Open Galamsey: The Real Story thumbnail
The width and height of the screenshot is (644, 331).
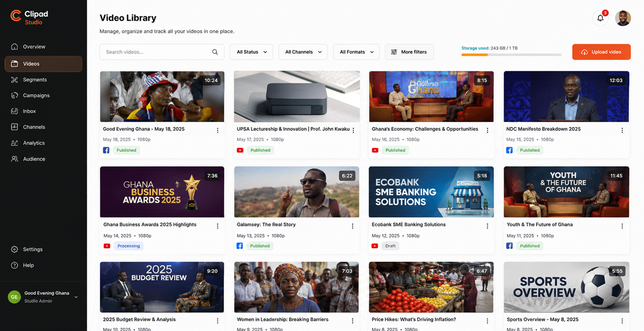point(297,192)
